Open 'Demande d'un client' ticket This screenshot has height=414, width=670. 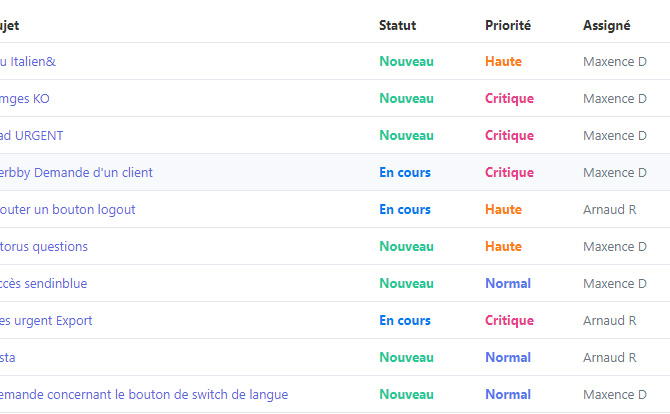tap(76, 173)
